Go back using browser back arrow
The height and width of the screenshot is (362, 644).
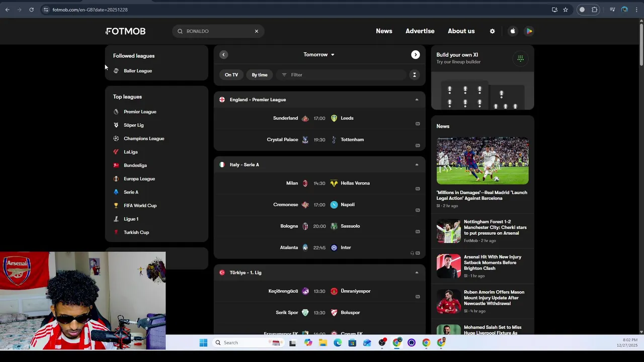click(x=7, y=10)
